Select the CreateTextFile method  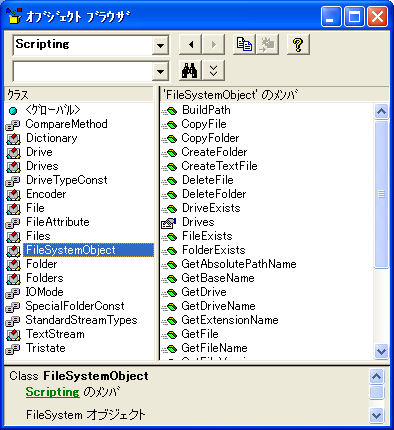tap(219, 166)
